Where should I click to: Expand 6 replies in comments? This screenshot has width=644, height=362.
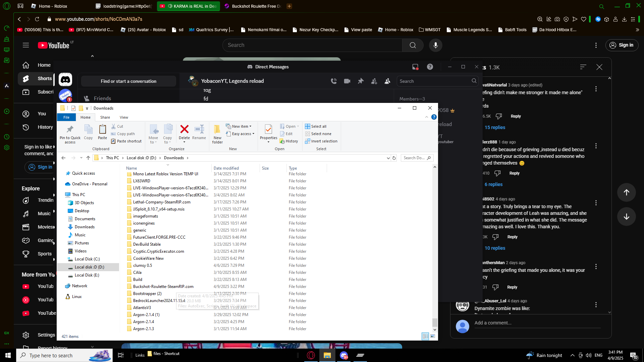[x=493, y=184]
